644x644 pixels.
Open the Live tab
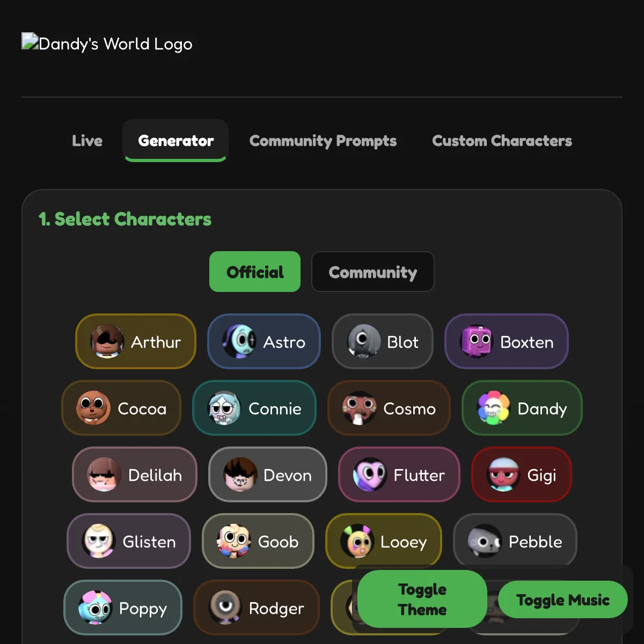(87, 141)
